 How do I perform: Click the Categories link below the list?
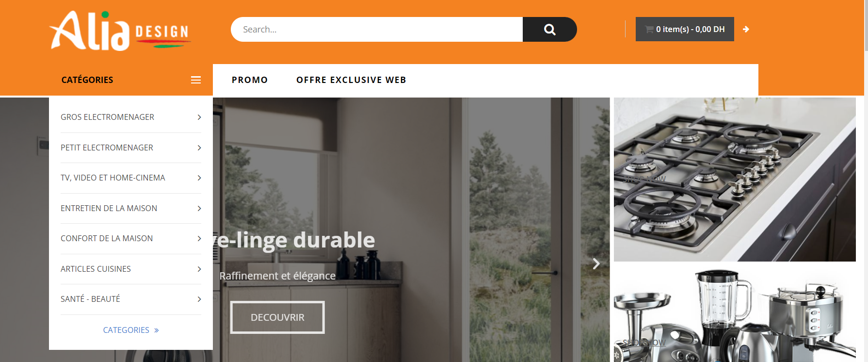126,330
